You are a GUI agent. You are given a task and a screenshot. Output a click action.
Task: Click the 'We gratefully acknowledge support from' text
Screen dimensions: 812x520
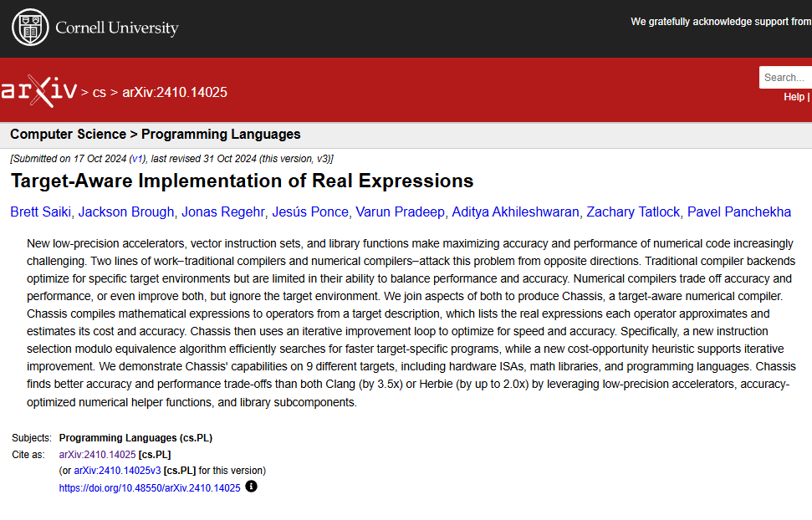(721, 22)
